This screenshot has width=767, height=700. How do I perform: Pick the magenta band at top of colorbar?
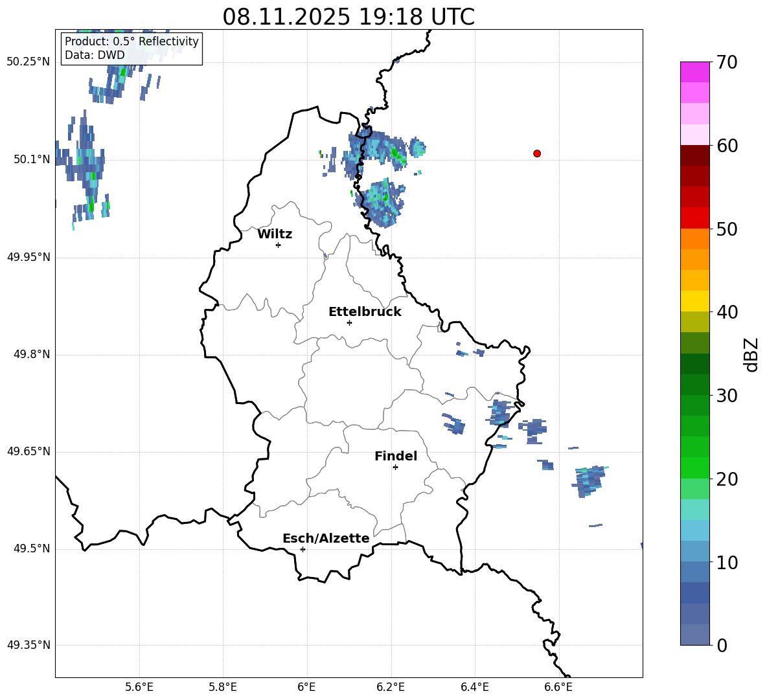pyautogui.click(x=694, y=73)
